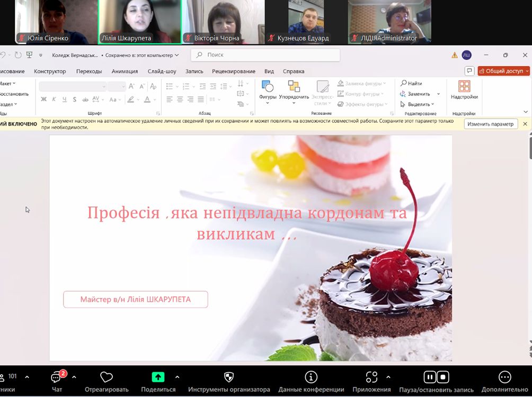Open the Чат panel in Zoom
The width and height of the screenshot is (532, 397).
[57, 378]
